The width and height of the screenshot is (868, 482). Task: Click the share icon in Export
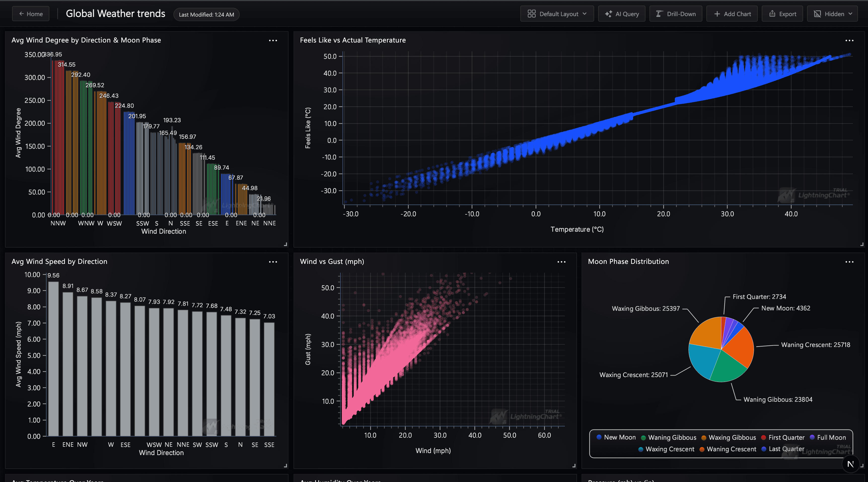tap(772, 14)
